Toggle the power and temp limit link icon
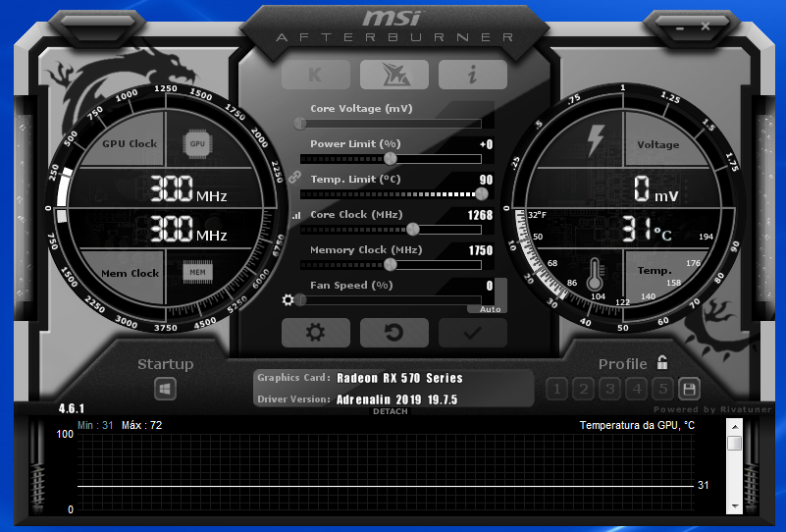786x532 pixels. click(294, 177)
